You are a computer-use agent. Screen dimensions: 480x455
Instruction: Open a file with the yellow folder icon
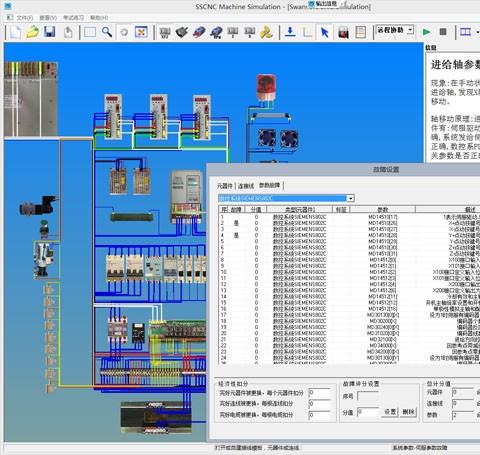coord(32,32)
